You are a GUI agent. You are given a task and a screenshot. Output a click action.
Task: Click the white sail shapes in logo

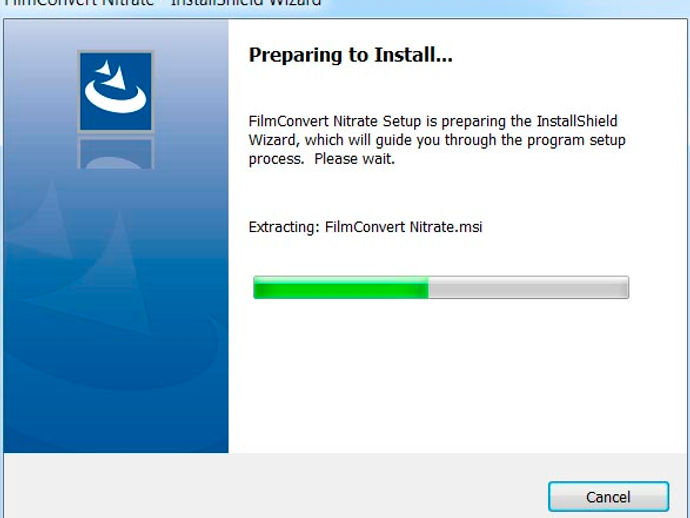(x=112, y=75)
